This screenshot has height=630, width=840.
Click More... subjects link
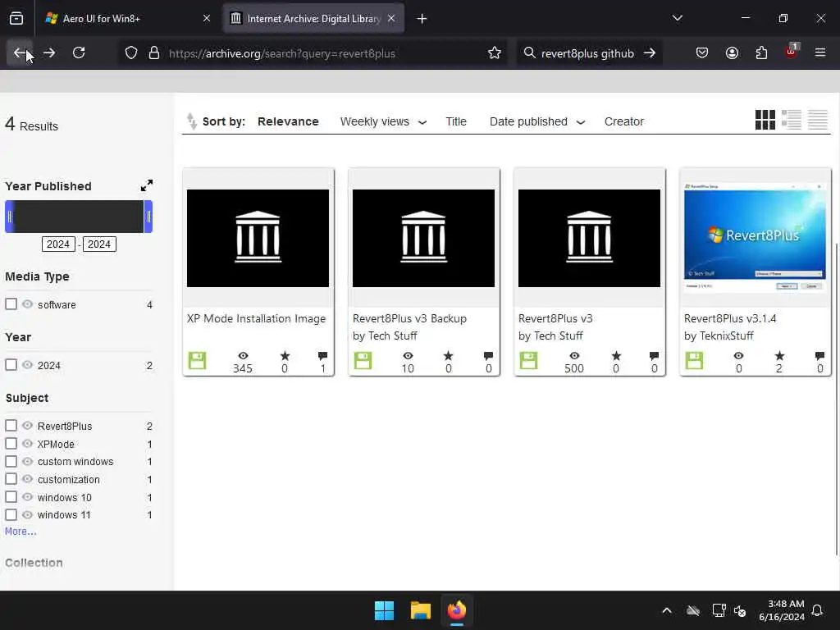(21, 532)
